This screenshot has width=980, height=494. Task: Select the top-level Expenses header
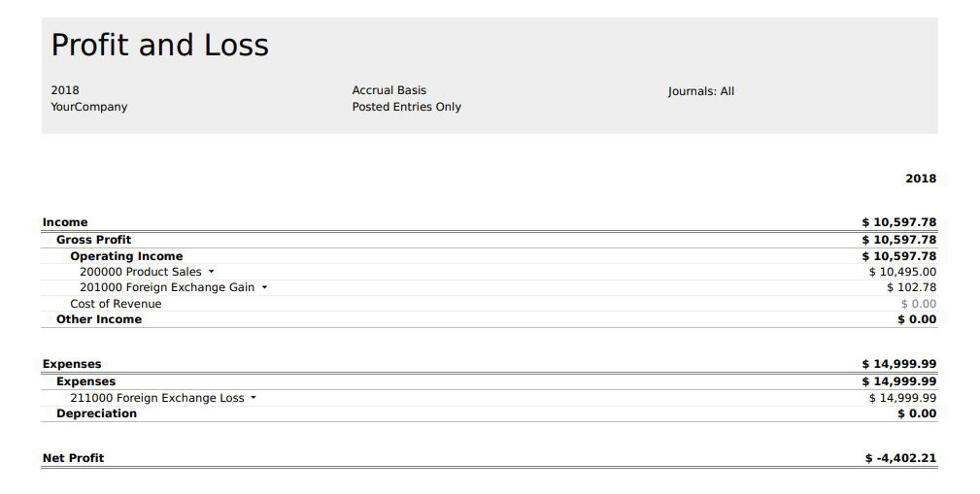pyautogui.click(x=72, y=364)
